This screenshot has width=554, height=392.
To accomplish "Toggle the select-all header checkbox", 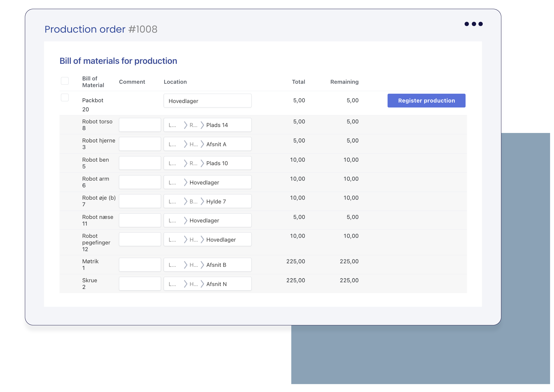I will click(x=65, y=81).
